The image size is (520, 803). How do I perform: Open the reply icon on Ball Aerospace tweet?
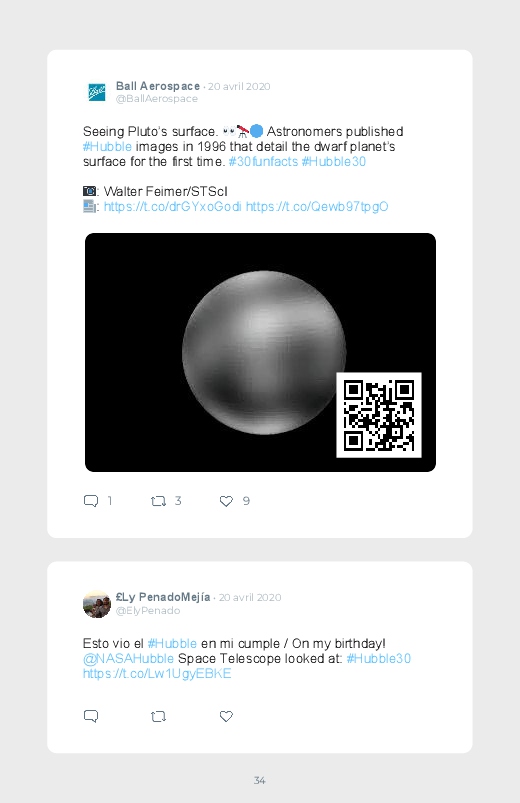(x=91, y=501)
